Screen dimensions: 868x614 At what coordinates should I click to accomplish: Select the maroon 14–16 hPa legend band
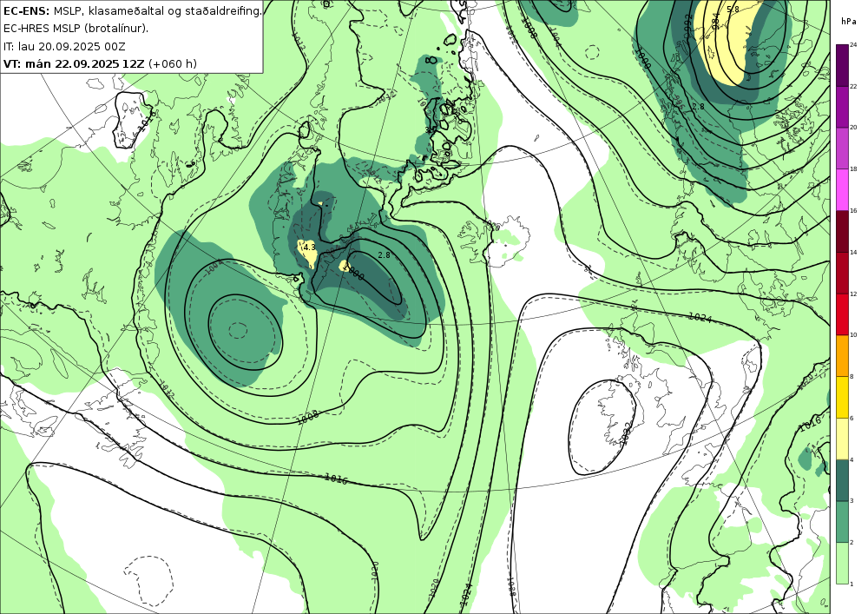tap(842, 231)
